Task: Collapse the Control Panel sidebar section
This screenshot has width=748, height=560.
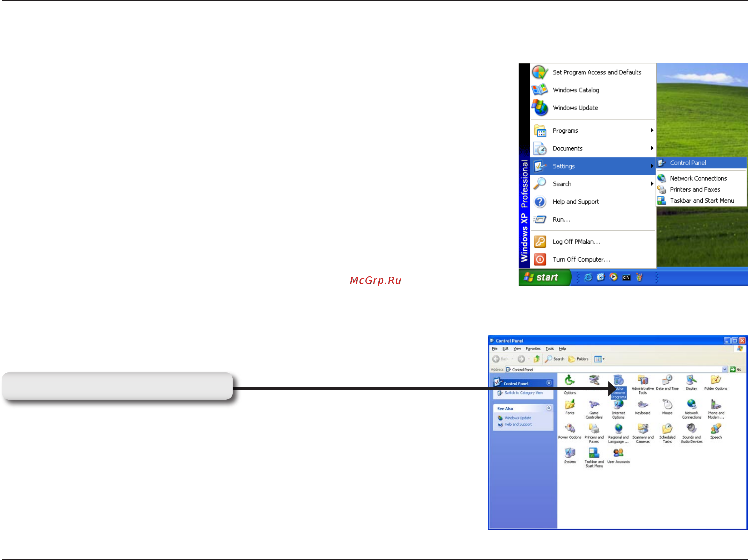Action: coord(549,383)
